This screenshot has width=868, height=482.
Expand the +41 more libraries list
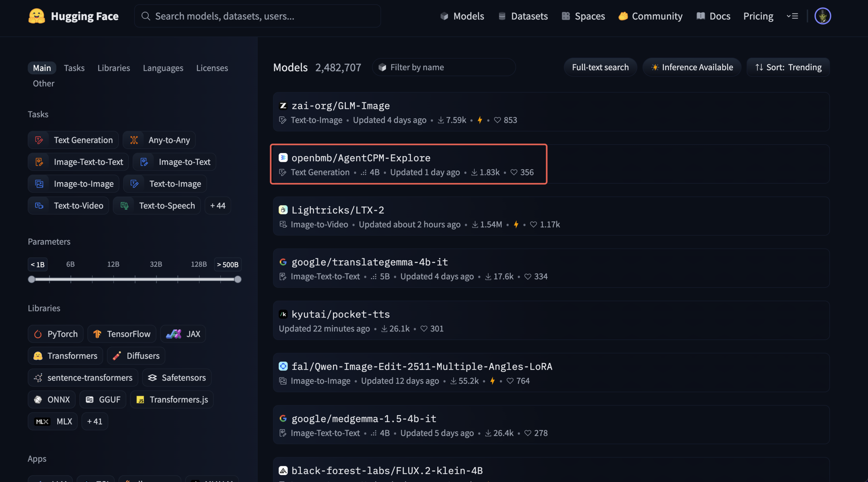tap(95, 421)
